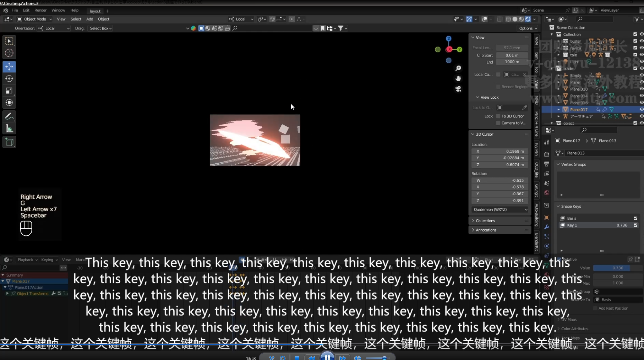The image size is (644, 360).
Task: Select the Add Cube tool
Action: click(9, 142)
